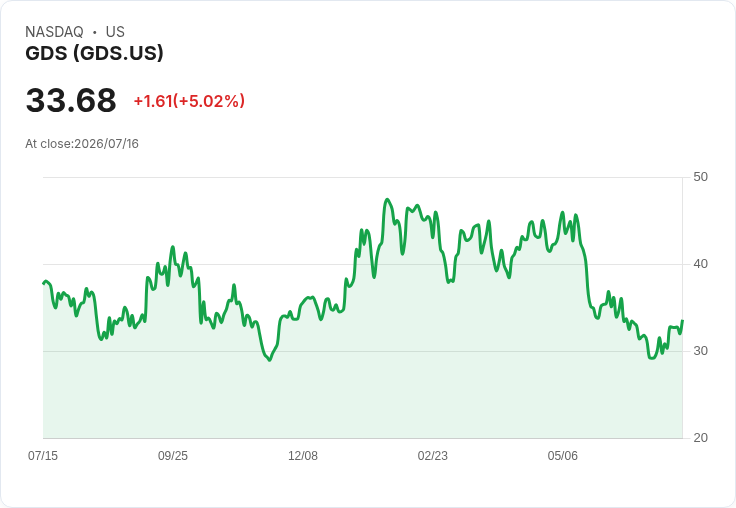Click the 12/08 date axis label
Viewport: 736px width, 508px height.
(303, 456)
